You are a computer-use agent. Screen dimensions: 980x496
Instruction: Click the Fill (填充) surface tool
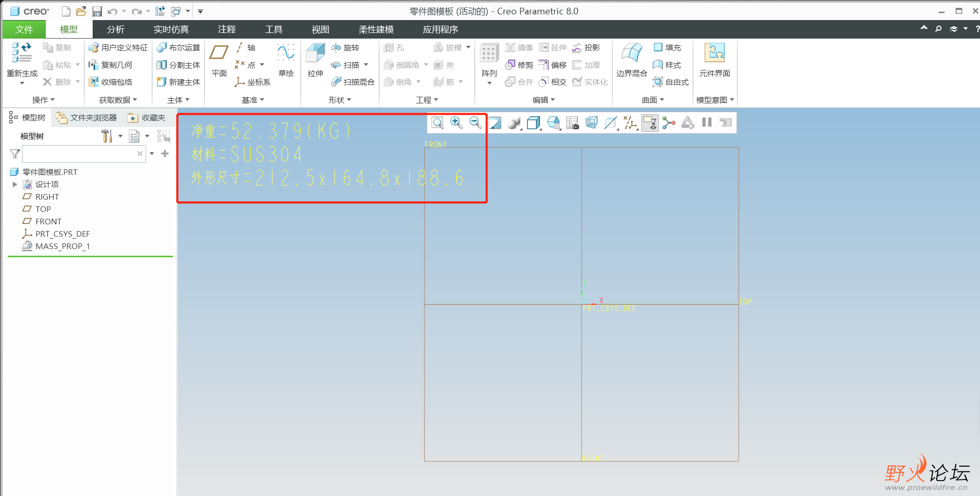click(x=667, y=47)
